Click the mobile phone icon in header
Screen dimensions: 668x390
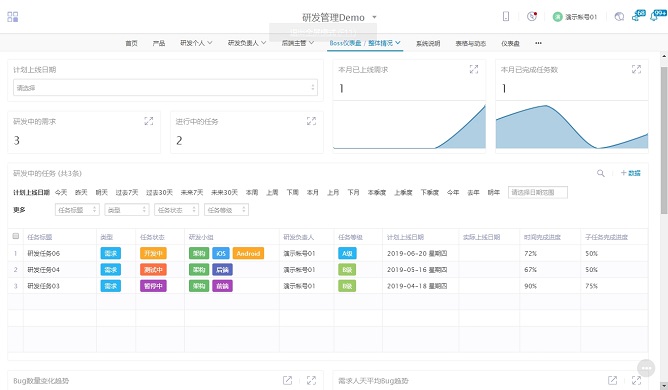(506, 17)
